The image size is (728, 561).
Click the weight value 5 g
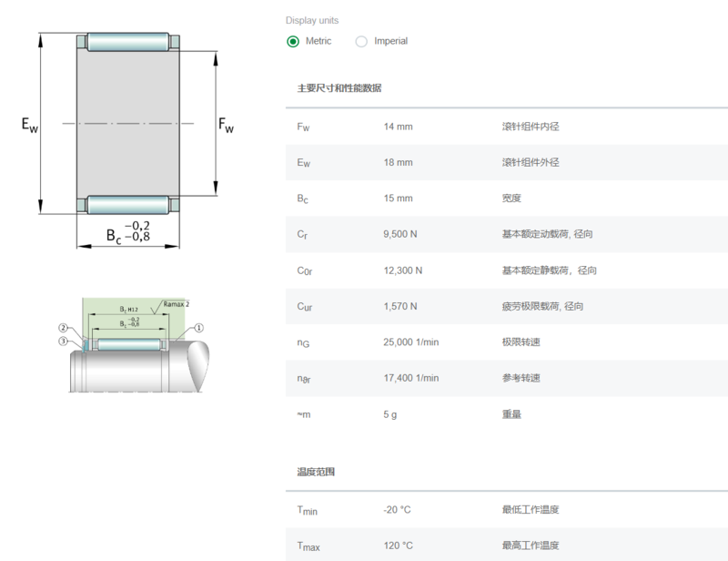[x=390, y=414]
